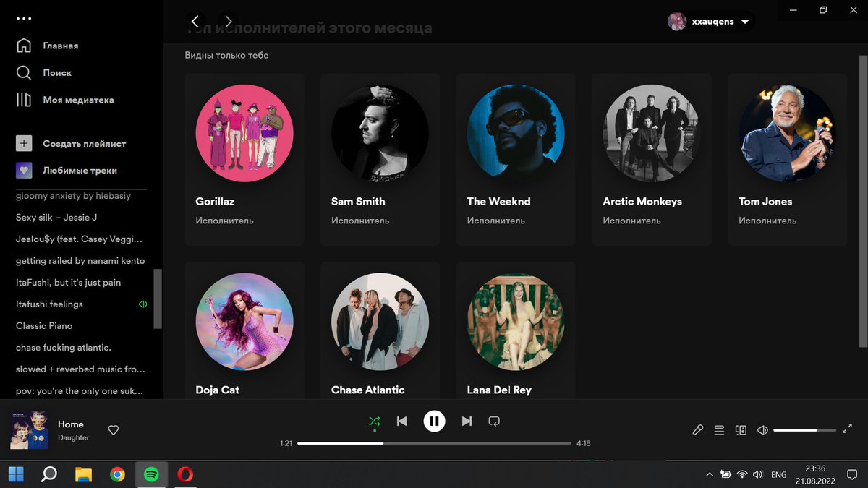Click the Arctic Monkeys name link
Image resolution: width=868 pixels, height=488 pixels.
(642, 202)
